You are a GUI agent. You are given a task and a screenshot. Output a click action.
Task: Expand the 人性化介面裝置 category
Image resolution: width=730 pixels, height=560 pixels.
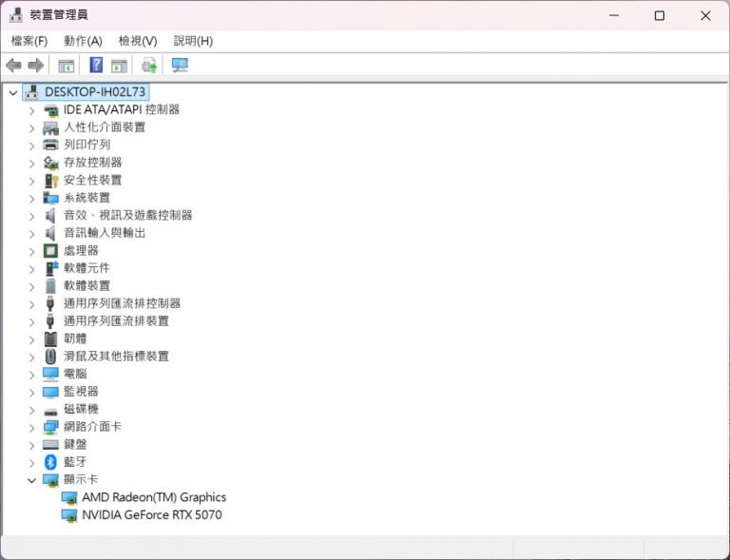coord(31,128)
